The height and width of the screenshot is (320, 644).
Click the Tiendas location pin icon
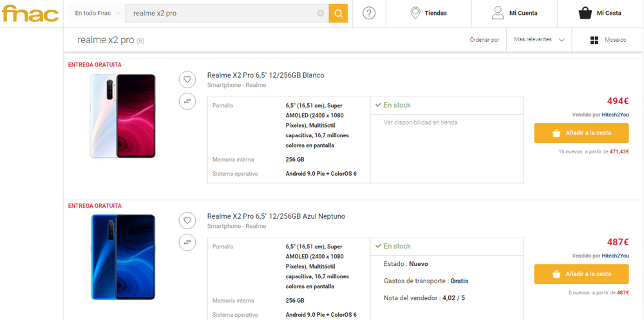415,13
